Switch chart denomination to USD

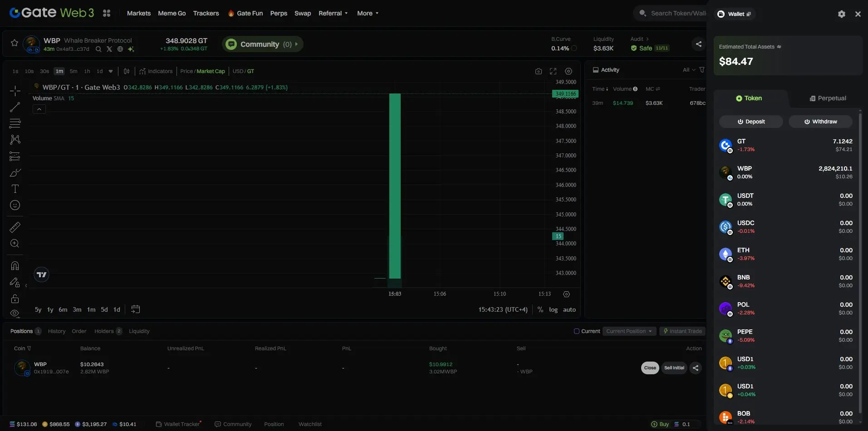(238, 71)
